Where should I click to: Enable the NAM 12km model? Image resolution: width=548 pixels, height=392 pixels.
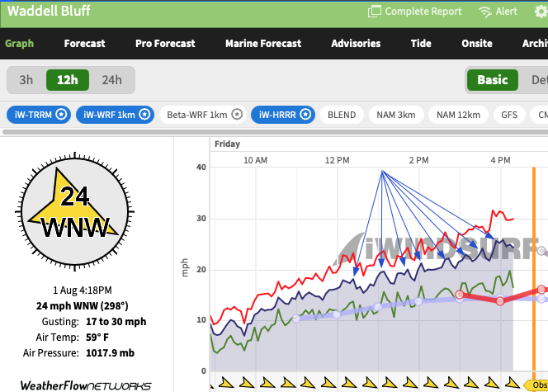click(x=458, y=115)
